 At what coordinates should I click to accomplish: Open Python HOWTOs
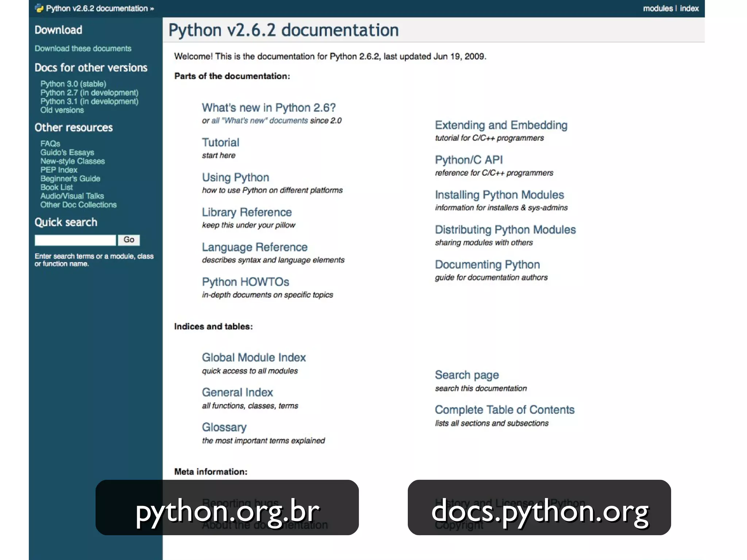pos(245,282)
